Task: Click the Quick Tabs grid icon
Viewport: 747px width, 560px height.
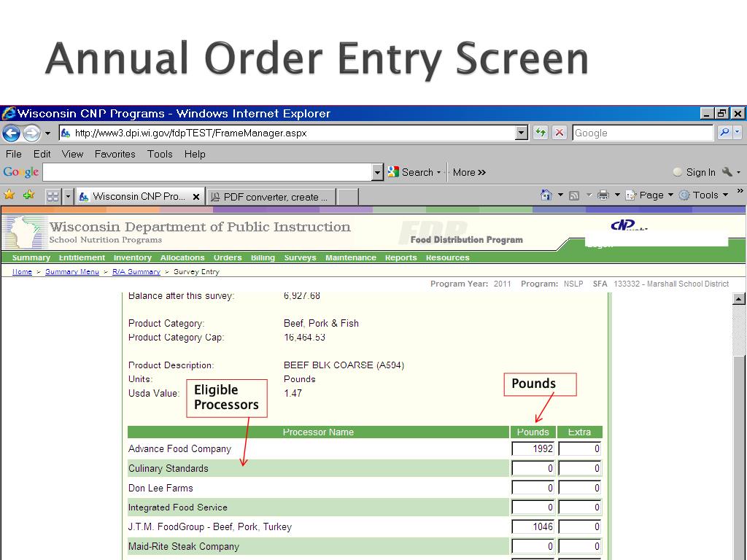Action: [53, 196]
